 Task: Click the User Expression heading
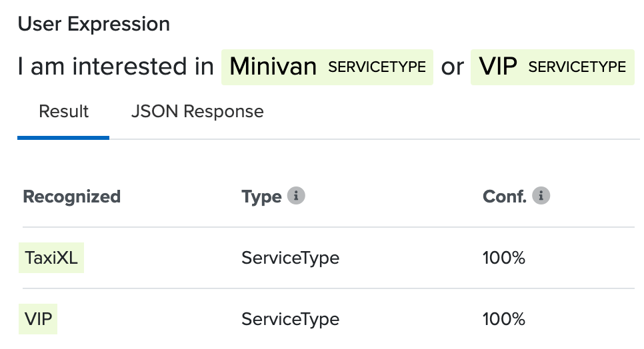click(x=94, y=24)
